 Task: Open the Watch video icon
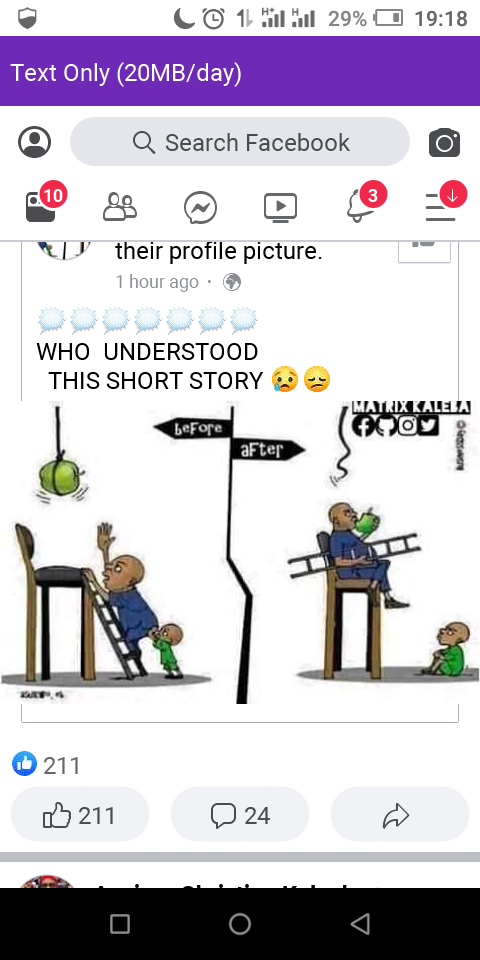coord(280,207)
